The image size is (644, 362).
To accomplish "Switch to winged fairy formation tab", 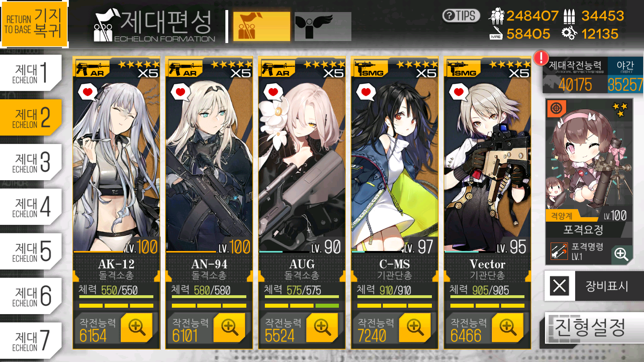I will 323,27.
